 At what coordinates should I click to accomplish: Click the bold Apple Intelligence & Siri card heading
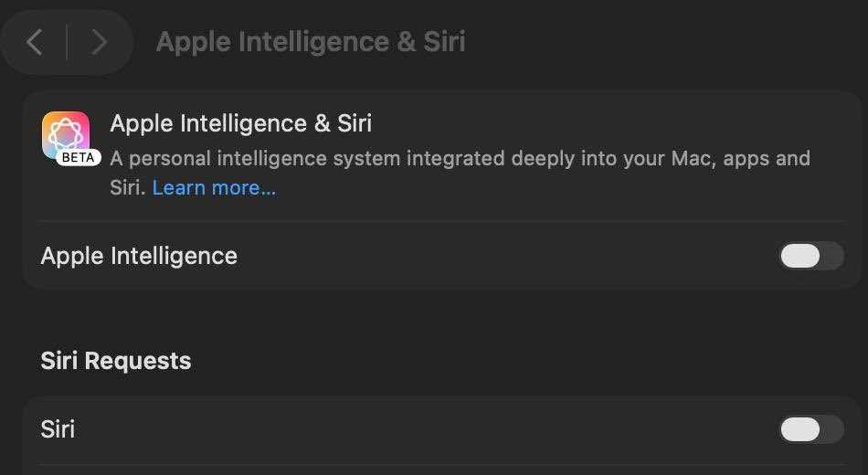tap(240, 123)
